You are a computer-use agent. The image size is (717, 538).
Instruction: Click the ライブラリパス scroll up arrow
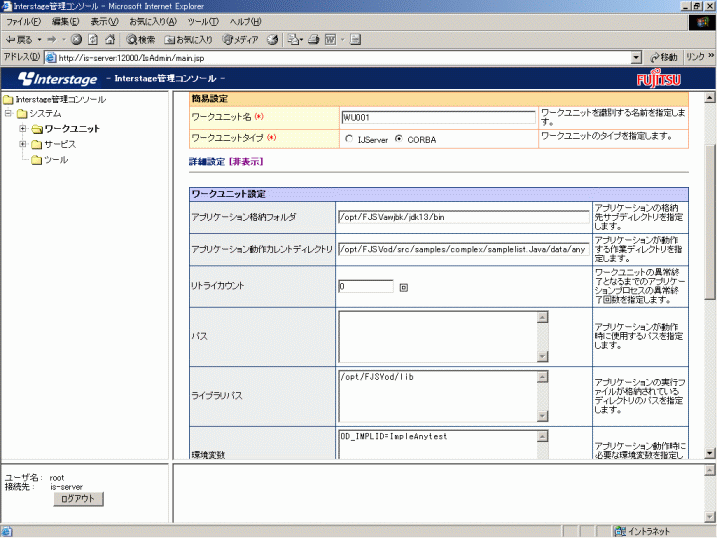point(542,377)
